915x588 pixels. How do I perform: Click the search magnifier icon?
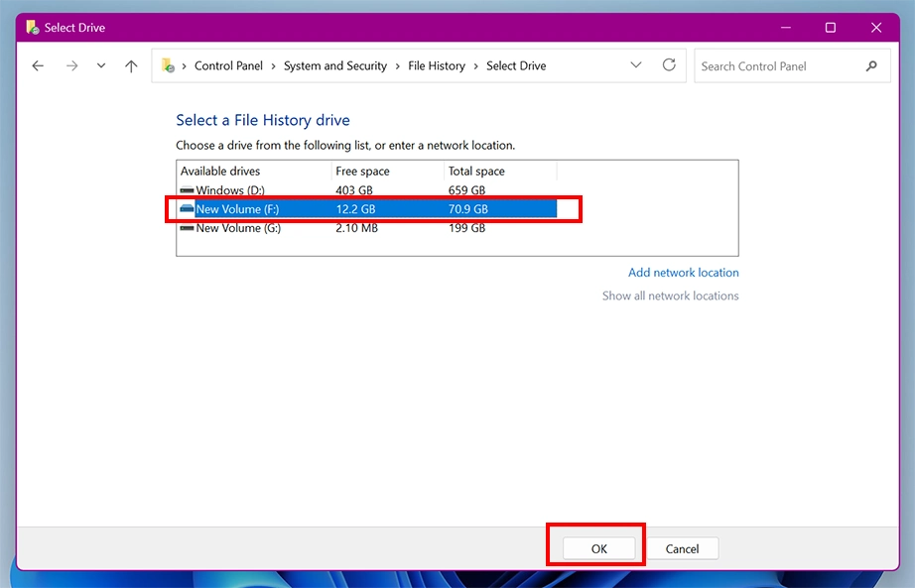[871, 65]
